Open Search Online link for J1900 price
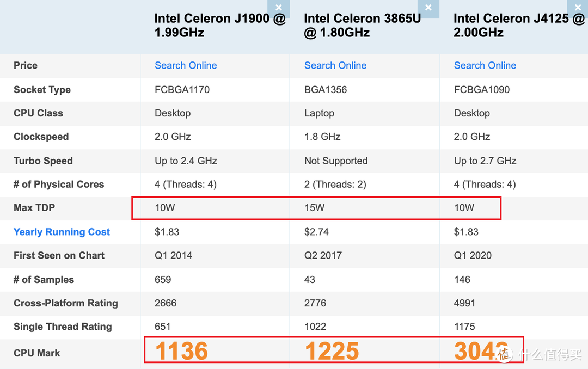The height and width of the screenshot is (369, 588). (186, 65)
